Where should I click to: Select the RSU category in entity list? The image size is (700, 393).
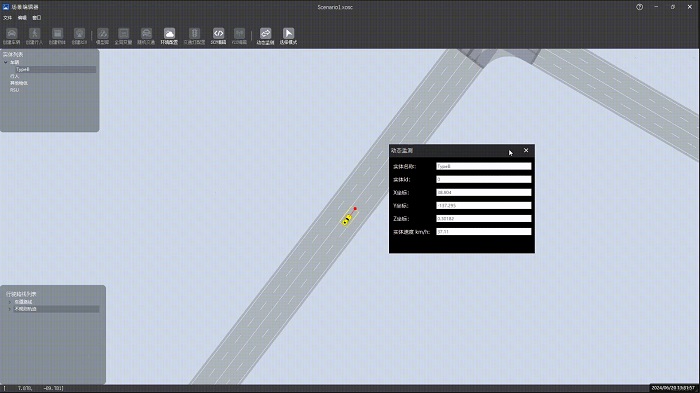pyautogui.click(x=15, y=90)
